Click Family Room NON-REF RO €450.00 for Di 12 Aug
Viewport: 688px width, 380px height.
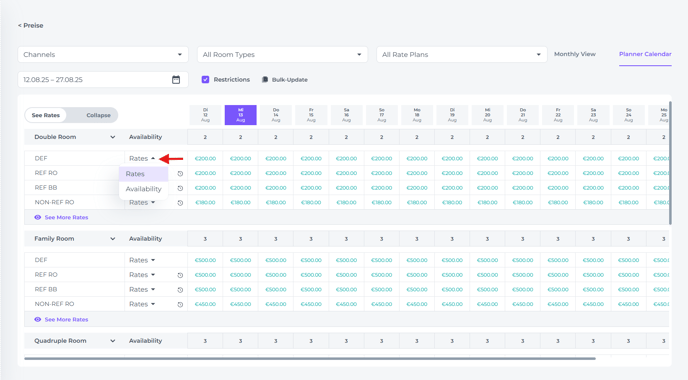point(205,304)
